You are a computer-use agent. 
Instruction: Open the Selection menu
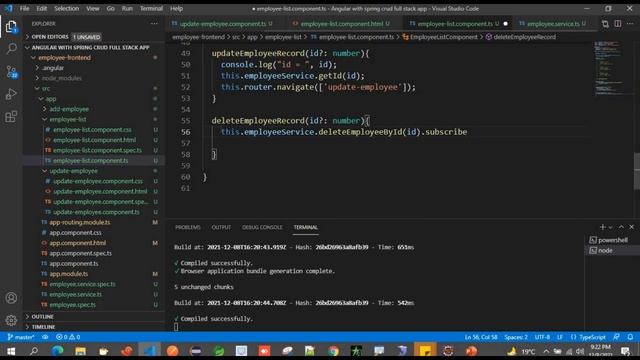click(67, 9)
